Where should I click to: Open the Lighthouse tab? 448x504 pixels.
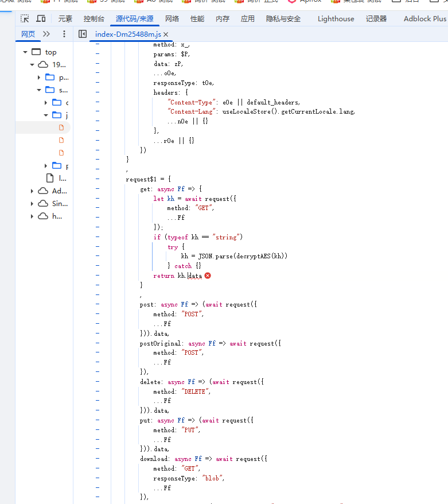tap(336, 19)
